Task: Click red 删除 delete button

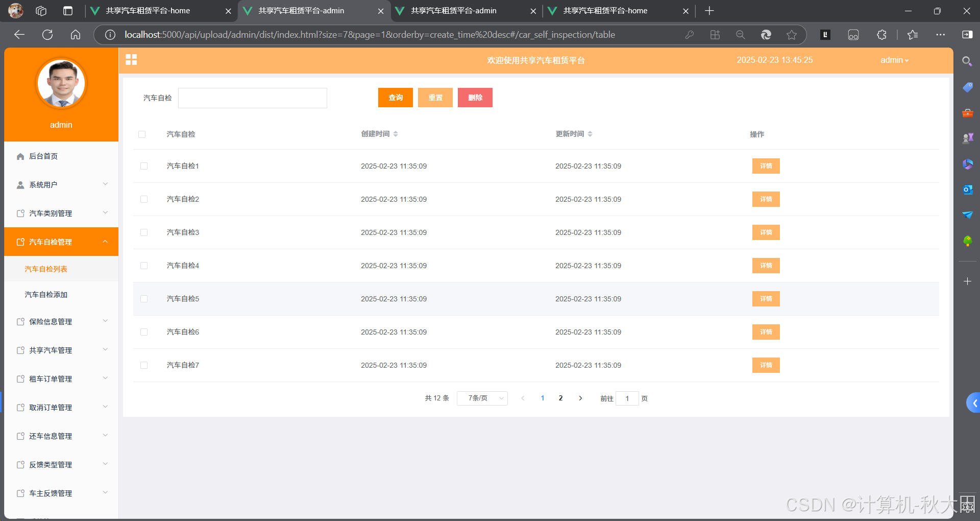Action: coord(475,98)
